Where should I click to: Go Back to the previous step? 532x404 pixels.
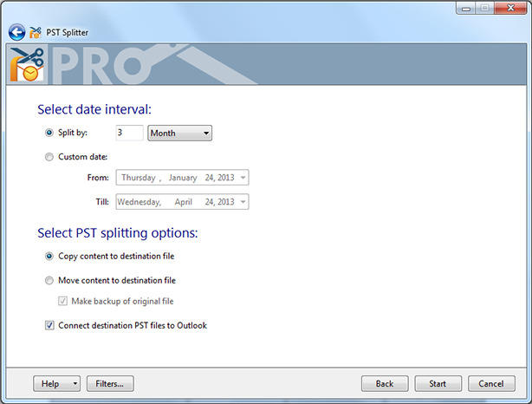coord(385,384)
